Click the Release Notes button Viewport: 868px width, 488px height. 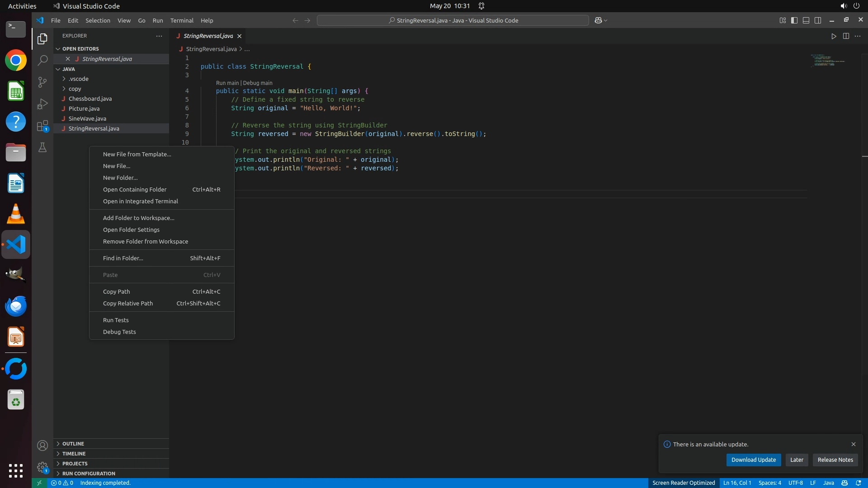pyautogui.click(x=835, y=460)
